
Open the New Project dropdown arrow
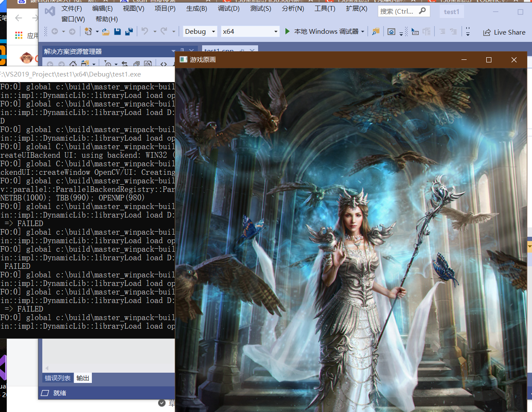pyautogui.click(x=97, y=32)
